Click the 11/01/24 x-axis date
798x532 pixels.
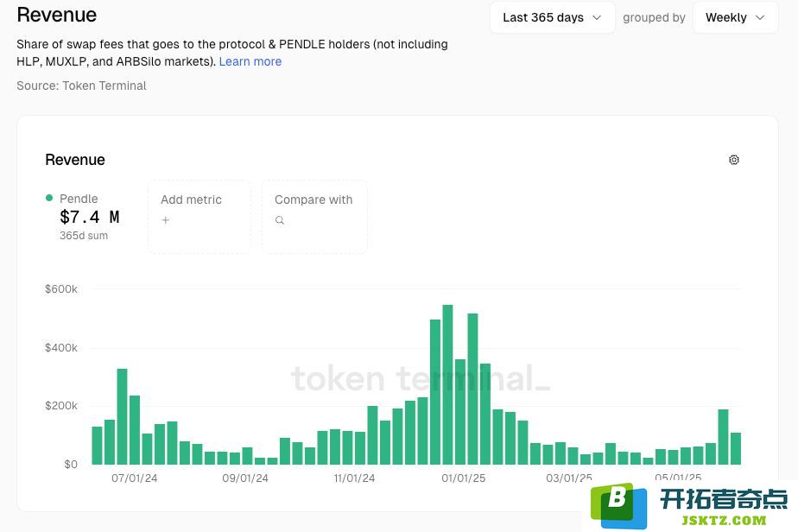pos(354,478)
